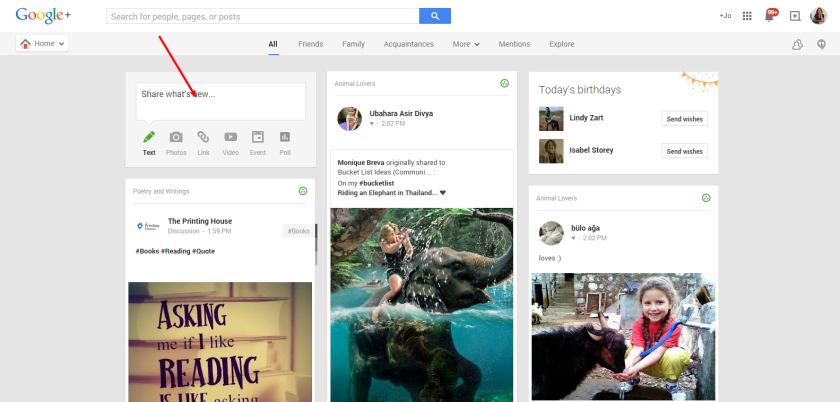The height and width of the screenshot is (402, 840).
Task: Select the Poll chart icon
Action: click(x=285, y=137)
